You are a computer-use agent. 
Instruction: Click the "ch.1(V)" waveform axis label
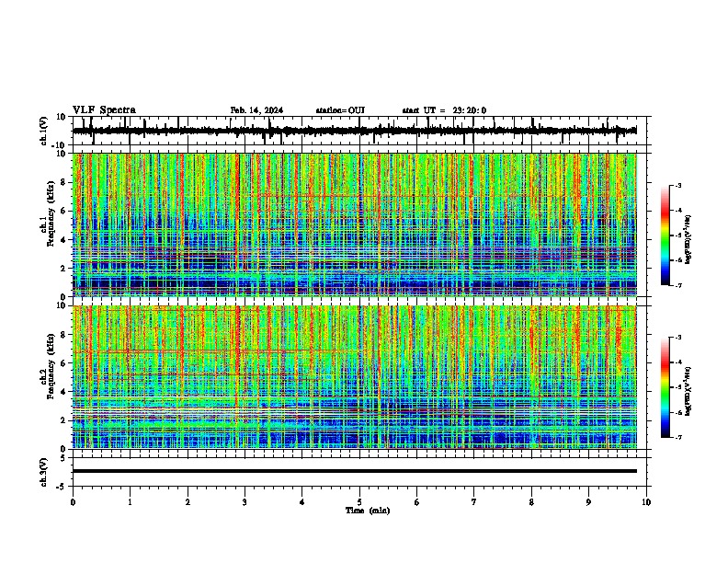tap(44, 131)
